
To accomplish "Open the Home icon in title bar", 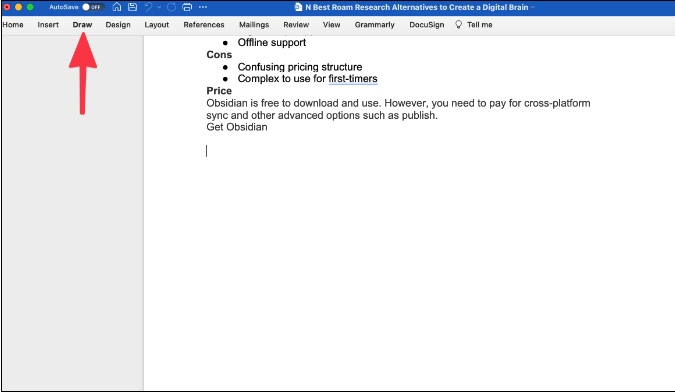I will (117, 7).
